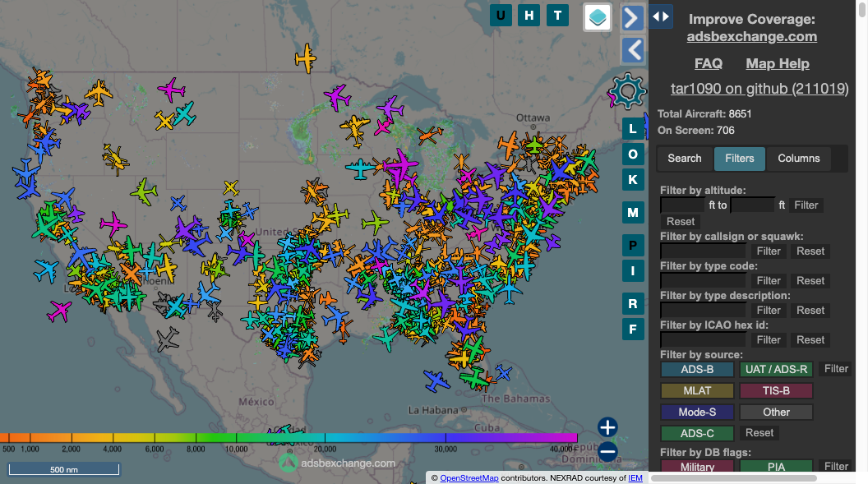The width and height of the screenshot is (868, 484).
Task: Focus the ICAO hex id input
Action: [703, 340]
